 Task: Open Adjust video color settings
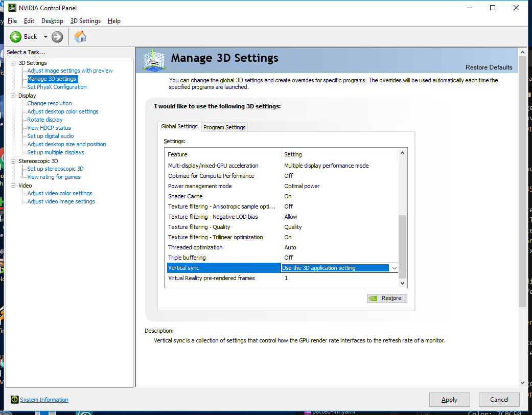(x=60, y=193)
